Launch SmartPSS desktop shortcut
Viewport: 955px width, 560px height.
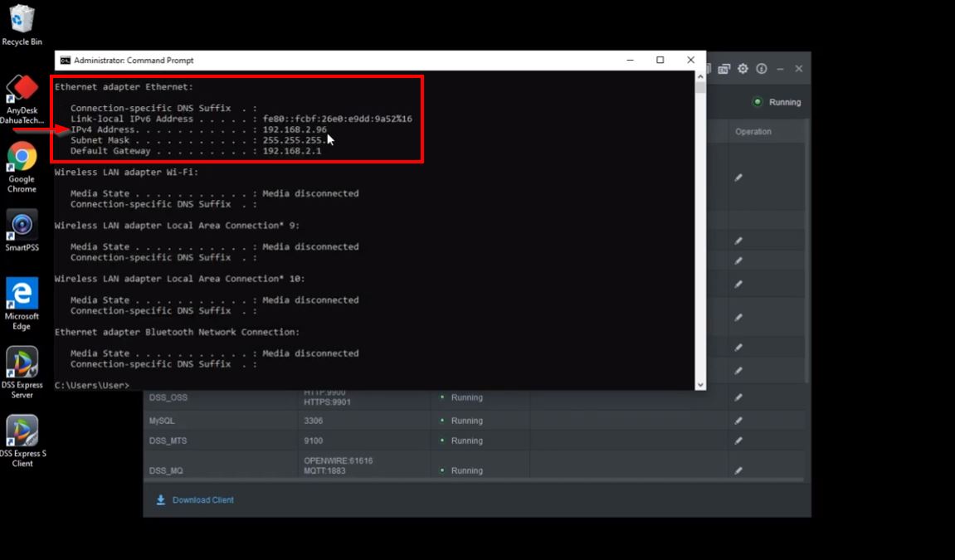(x=22, y=230)
